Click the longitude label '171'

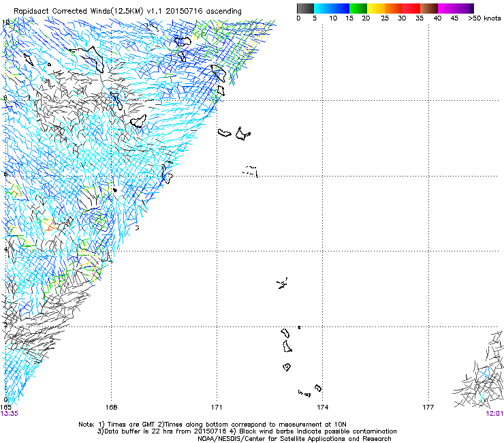click(217, 408)
